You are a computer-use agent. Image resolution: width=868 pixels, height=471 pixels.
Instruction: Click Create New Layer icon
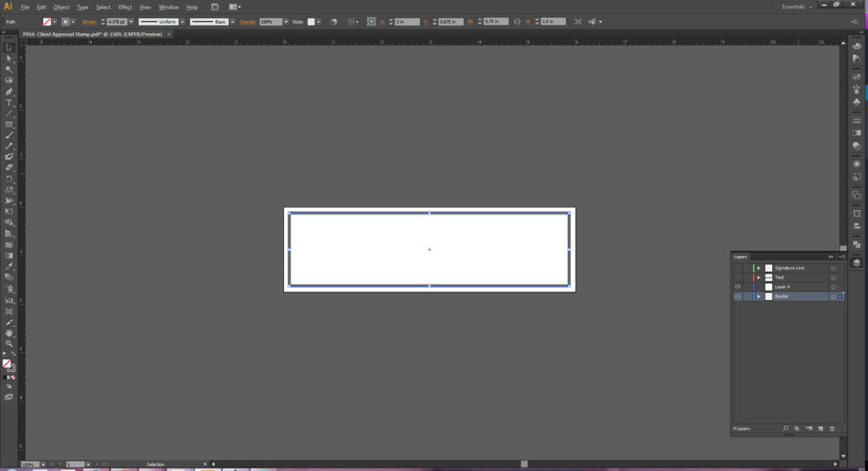[x=821, y=429]
